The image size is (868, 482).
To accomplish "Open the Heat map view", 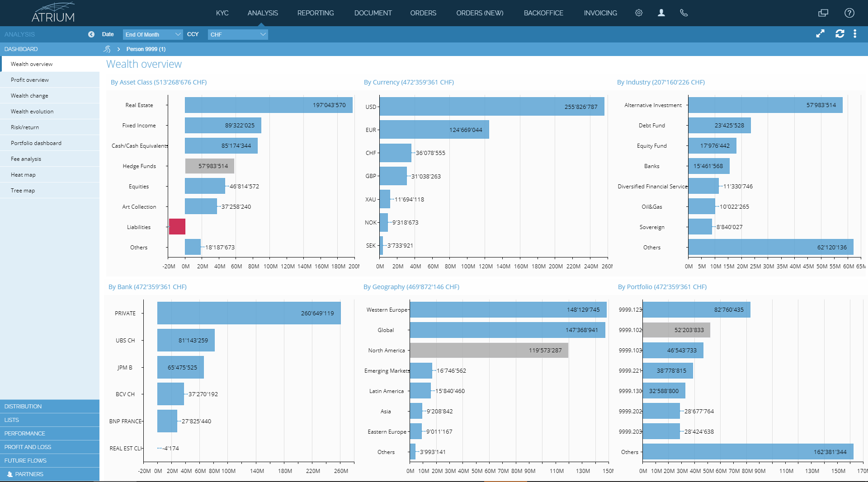I will [23, 175].
